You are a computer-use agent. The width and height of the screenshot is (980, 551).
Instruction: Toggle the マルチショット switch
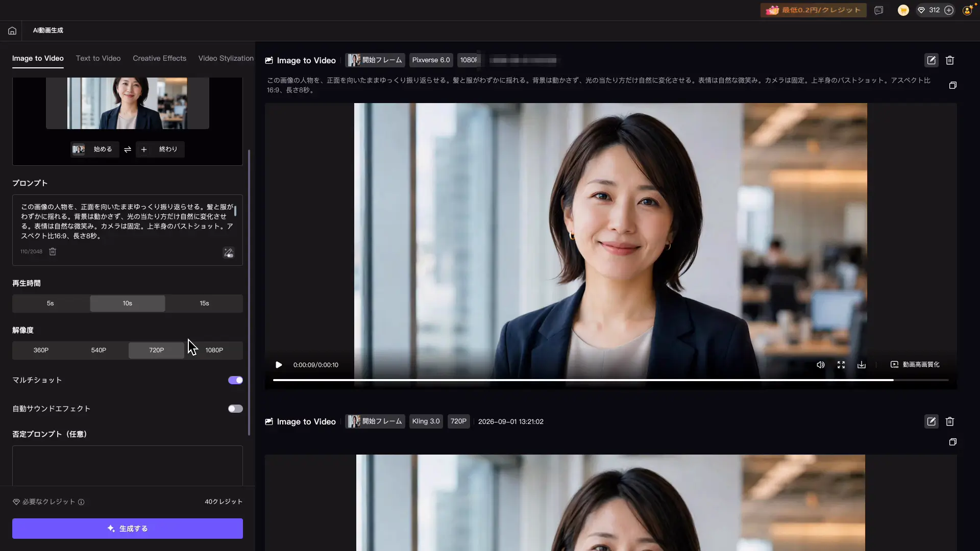pyautogui.click(x=235, y=380)
